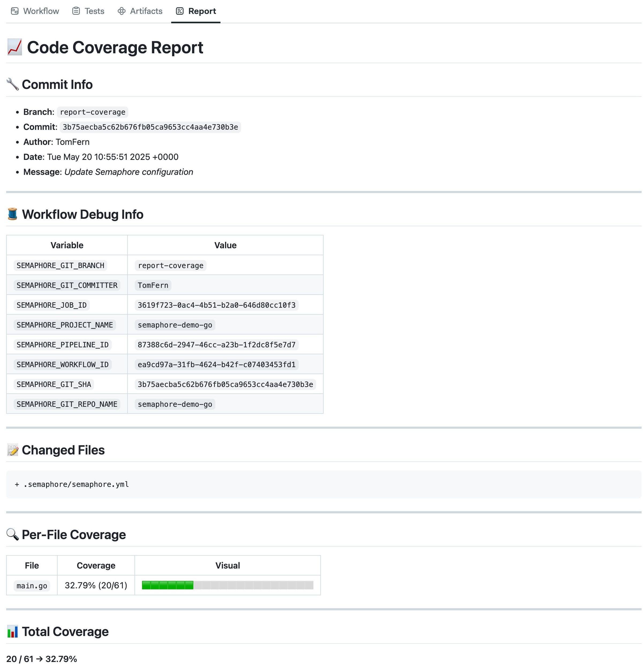Click the main.go file cell

pyautogui.click(x=32, y=585)
